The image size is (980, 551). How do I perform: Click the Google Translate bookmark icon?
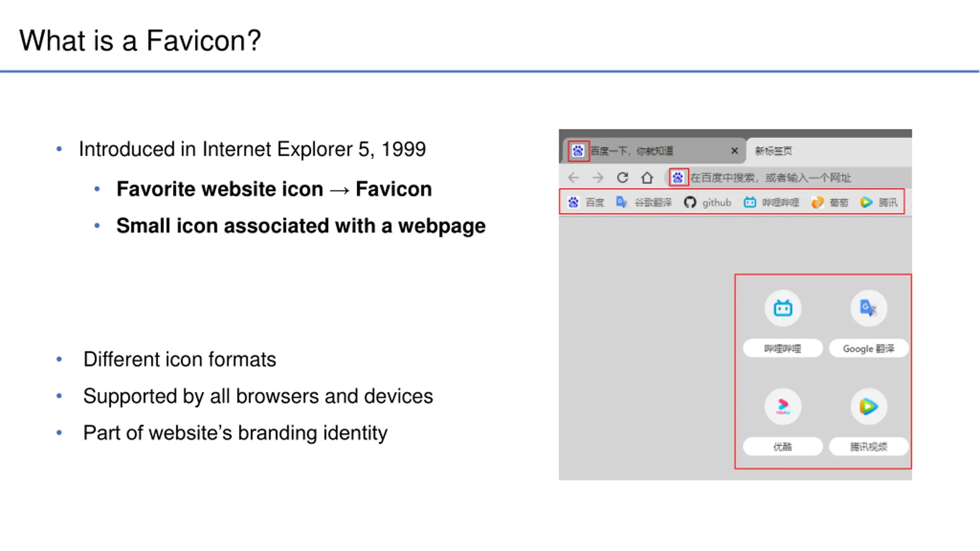[x=622, y=202]
